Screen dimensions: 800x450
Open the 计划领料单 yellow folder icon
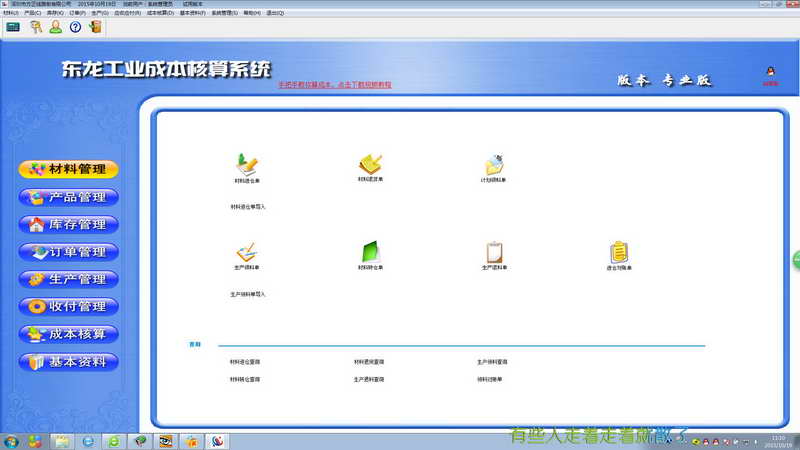click(493, 164)
